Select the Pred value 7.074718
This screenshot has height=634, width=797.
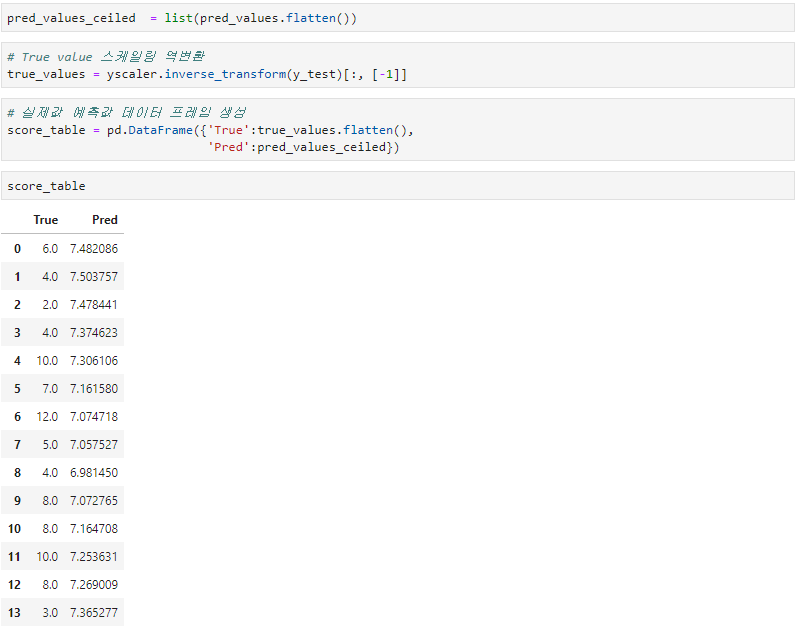coord(94,416)
